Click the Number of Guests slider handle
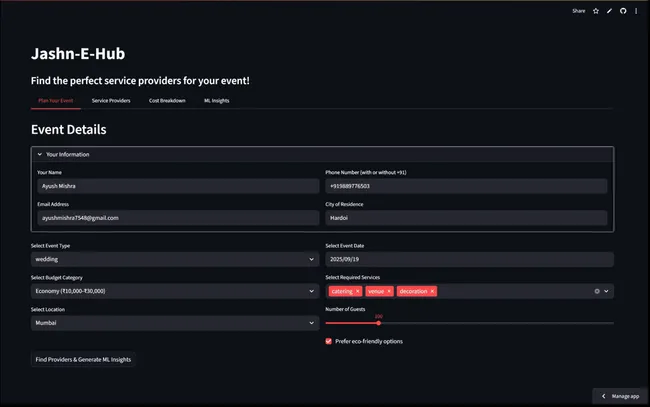This screenshot has height=407, width=650. coord(378,323)
